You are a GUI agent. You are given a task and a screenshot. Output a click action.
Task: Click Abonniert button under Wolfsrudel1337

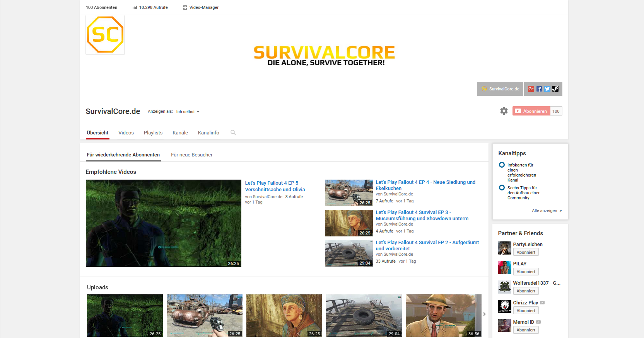point(526,291)
